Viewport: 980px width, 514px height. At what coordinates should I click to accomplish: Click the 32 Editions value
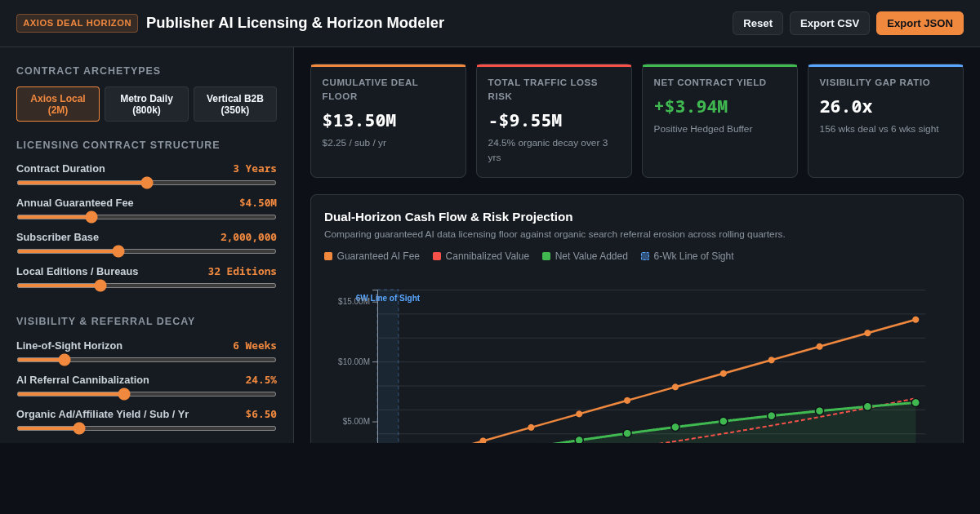[x=242, y=272]
